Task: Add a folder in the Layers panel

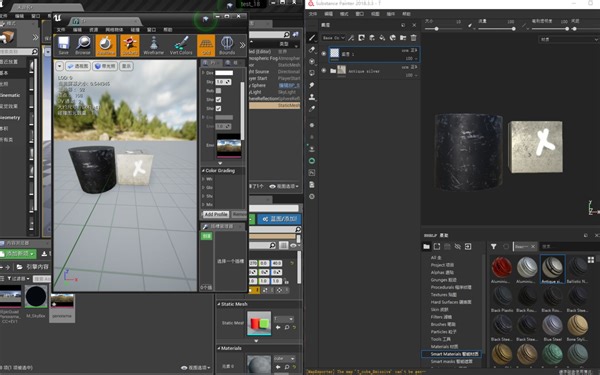Action: click(403, 38)
